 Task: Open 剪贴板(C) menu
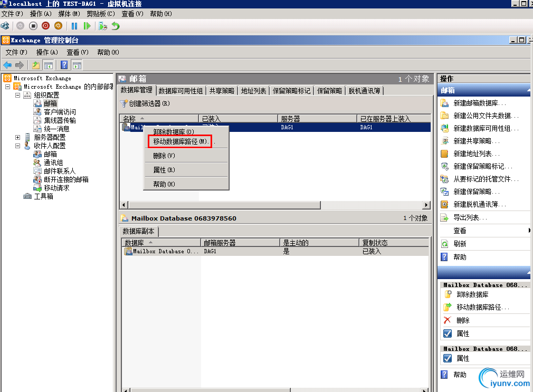point(101,14)
